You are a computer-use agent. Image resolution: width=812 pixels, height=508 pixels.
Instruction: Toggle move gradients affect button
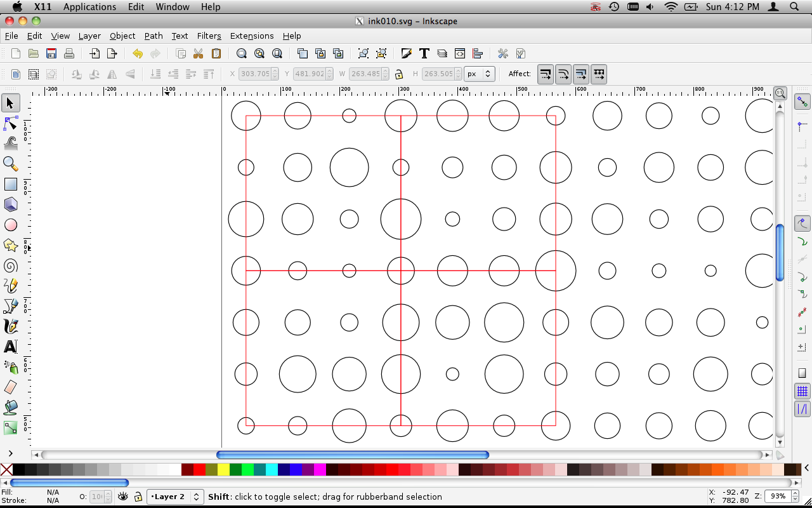pyautogui.click(x=581, y=74)
